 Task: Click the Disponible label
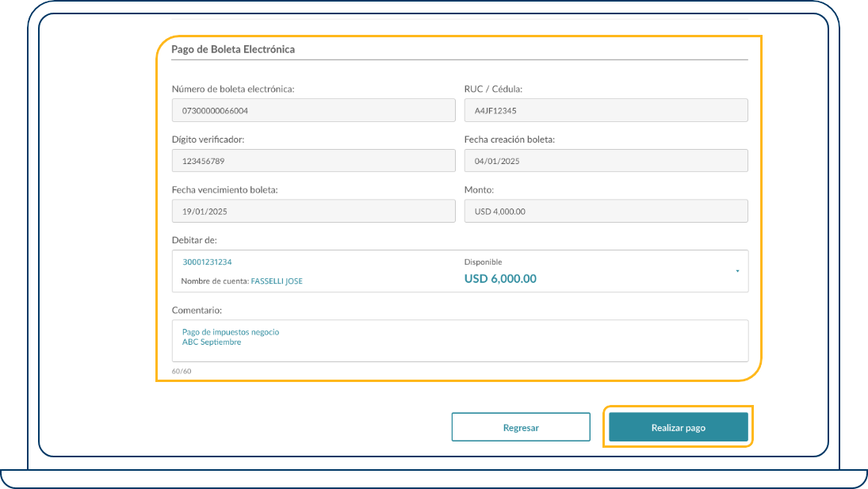click(483, 262)
